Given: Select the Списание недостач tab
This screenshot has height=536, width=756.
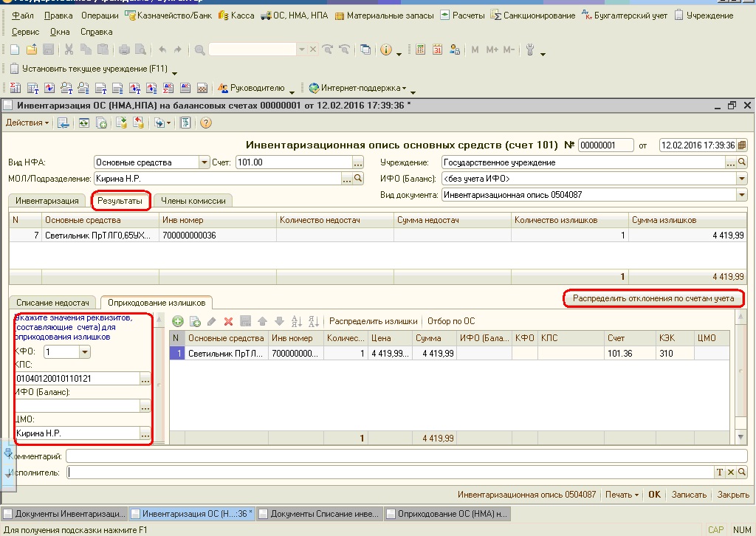Looking at the screenshot, I should click(53, 302).
